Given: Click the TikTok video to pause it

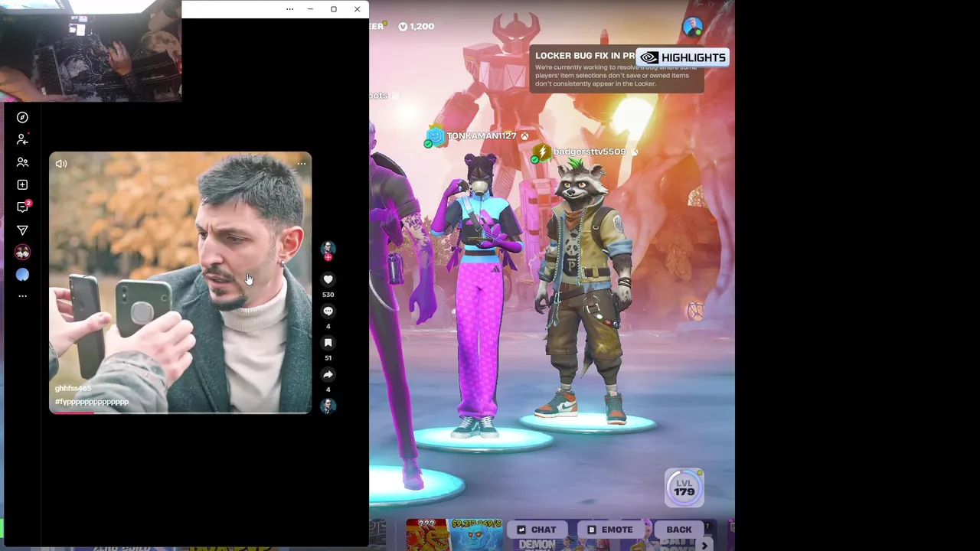Looking at the screenshot, I should [181, 283].
